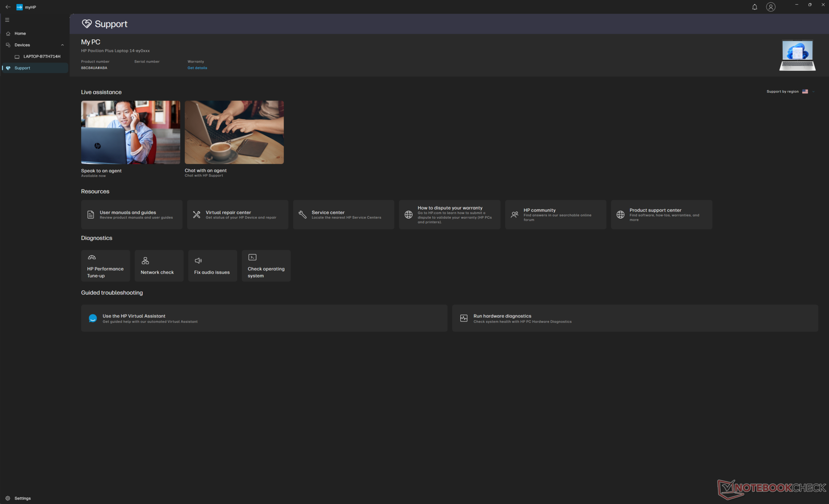Click the warranty Get details link
Image resolution: width=829 pixels, height=504 pixels.
(197, 68)
